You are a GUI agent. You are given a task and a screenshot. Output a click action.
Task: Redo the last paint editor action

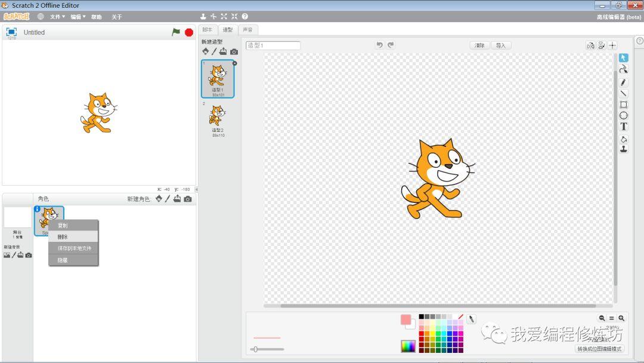[x=391, y=45]
